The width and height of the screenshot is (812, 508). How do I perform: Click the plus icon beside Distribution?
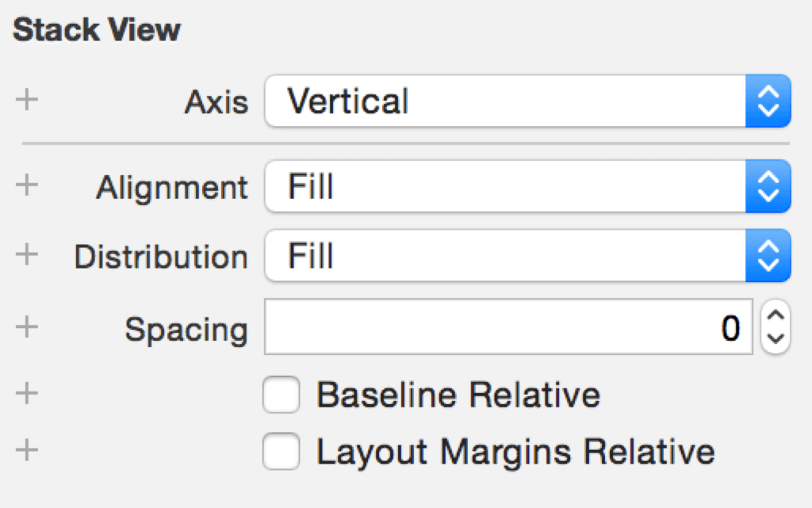28,255
